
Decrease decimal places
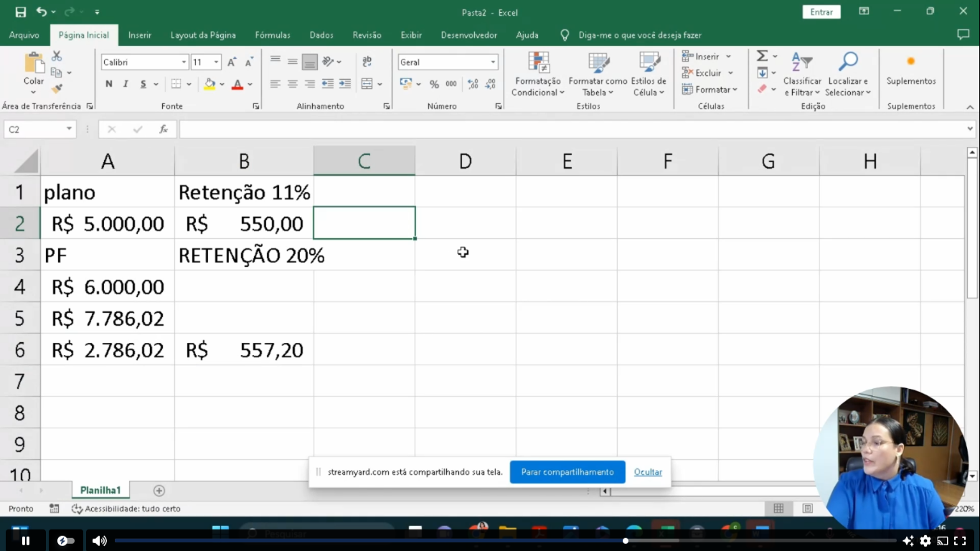tap(491, 84)
